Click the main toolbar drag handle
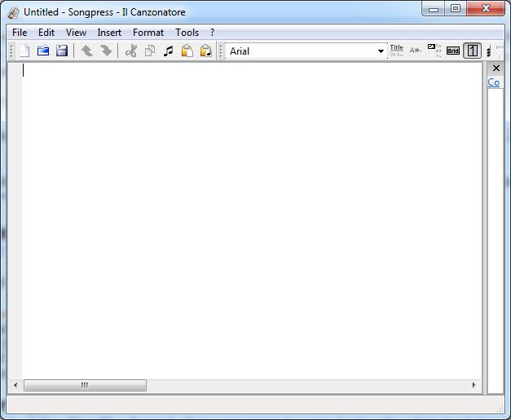 11,51
